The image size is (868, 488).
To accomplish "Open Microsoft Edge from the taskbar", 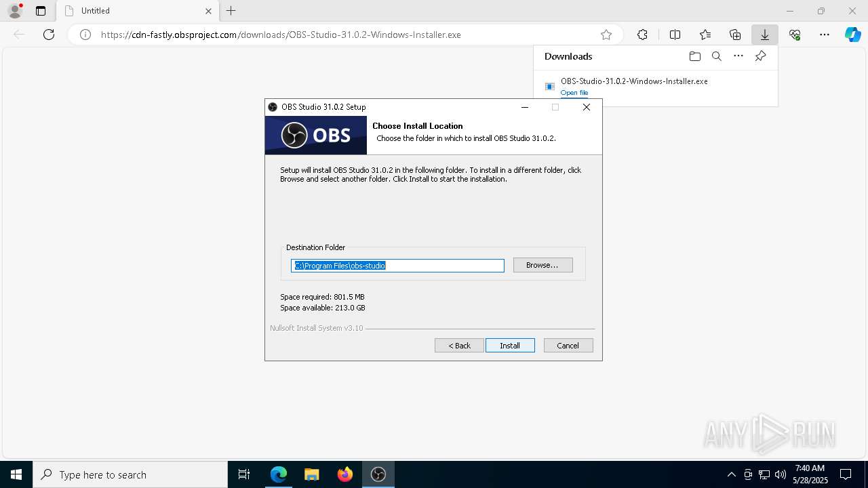I will click(x=279, y=474).
